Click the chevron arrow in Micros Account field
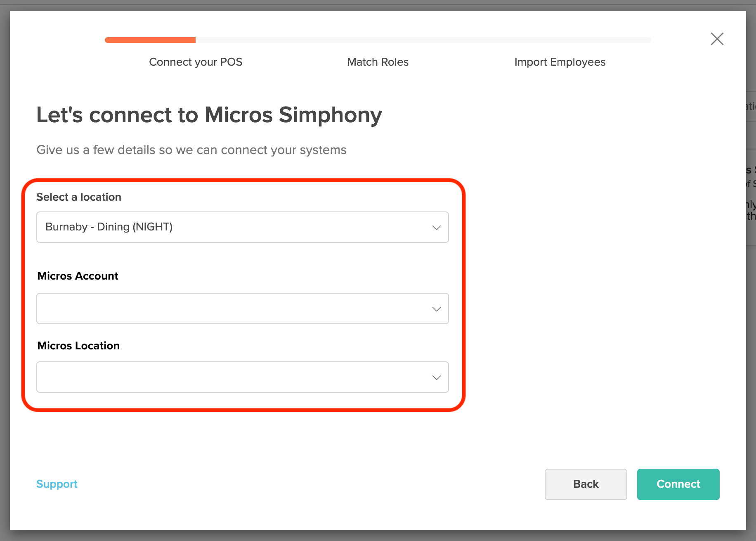The height and width of the screenshot is (541, 756). [436, 309]
